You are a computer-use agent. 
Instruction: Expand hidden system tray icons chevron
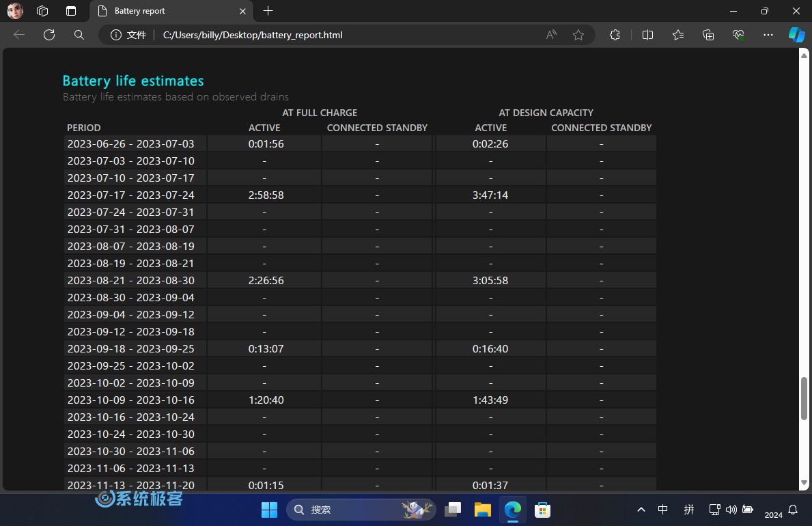pyautogui.click(x=641, y=510)
